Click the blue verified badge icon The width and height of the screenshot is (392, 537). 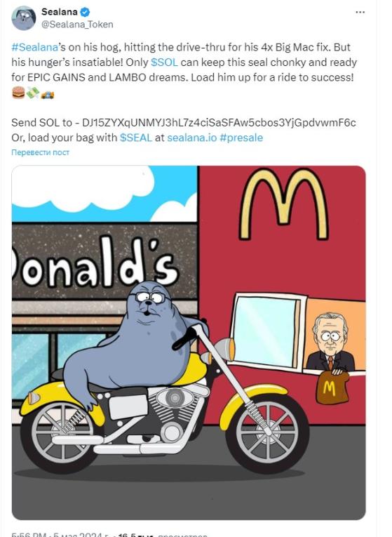point(85,12)
